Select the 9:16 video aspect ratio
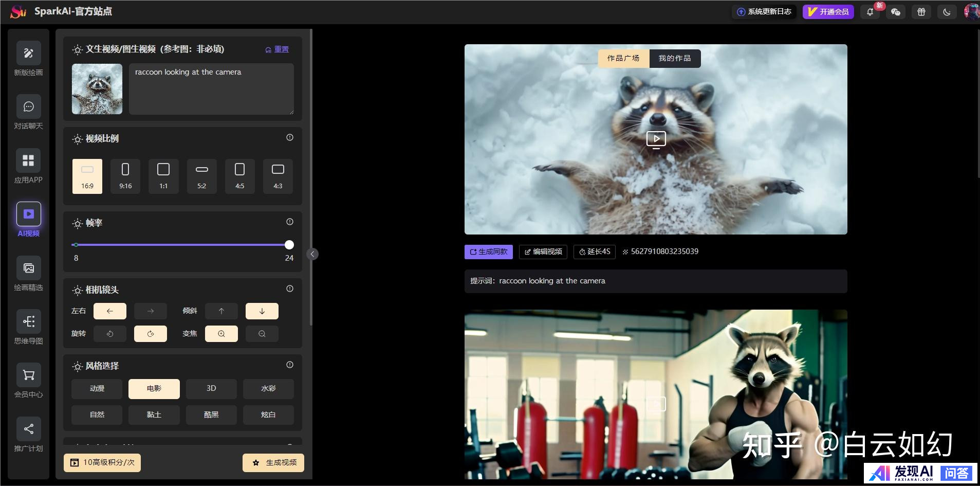This screenshot has width=980, height=486. click(x=125, y=176)
